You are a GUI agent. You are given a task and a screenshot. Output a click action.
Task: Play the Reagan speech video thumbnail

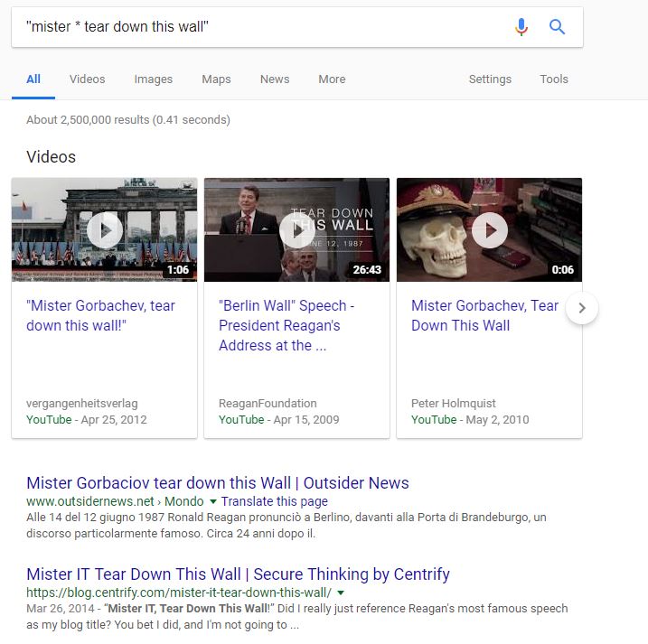(297, 230)
